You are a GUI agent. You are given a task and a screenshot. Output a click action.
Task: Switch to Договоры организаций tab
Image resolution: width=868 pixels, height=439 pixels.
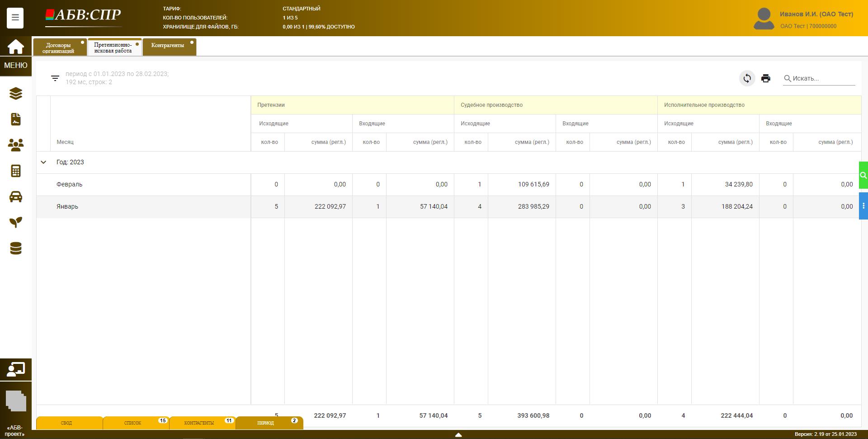coord(59,48)
